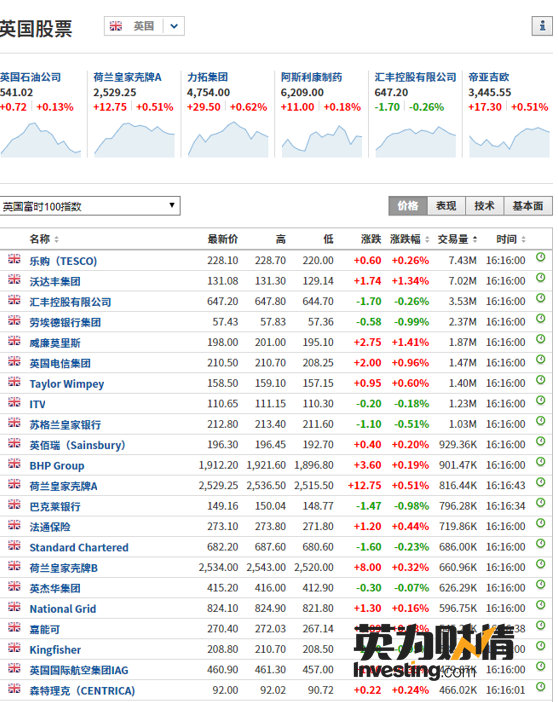
Task: Open the 英国石油公司 summary link
Action: coord(30,77)
